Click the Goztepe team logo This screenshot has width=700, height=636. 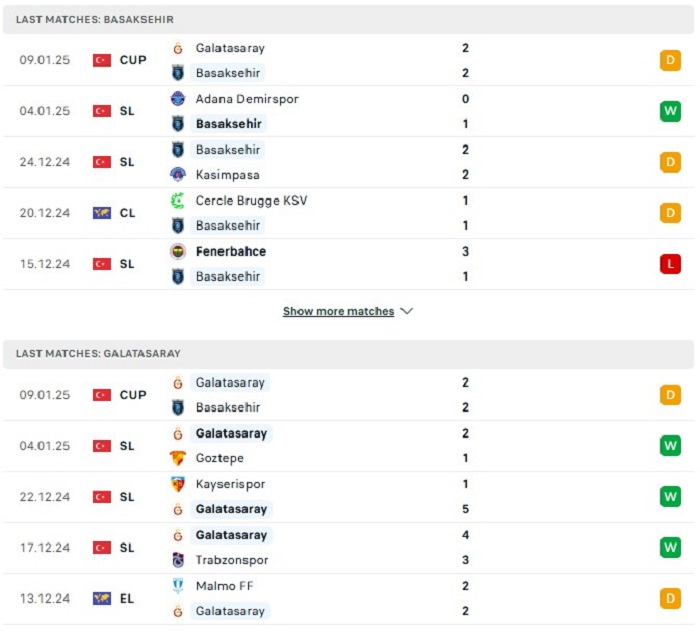(x=178, y=458)
